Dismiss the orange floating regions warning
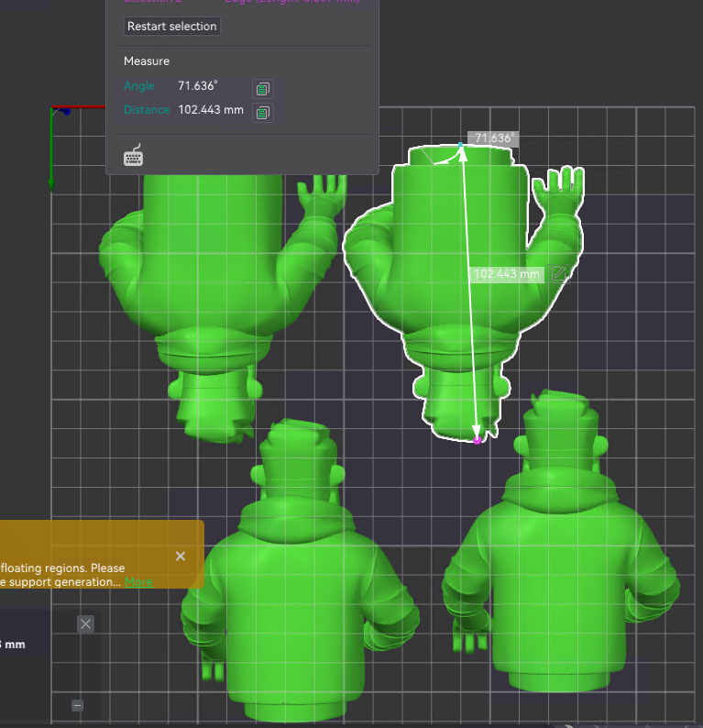 click(x=181, y=556)
